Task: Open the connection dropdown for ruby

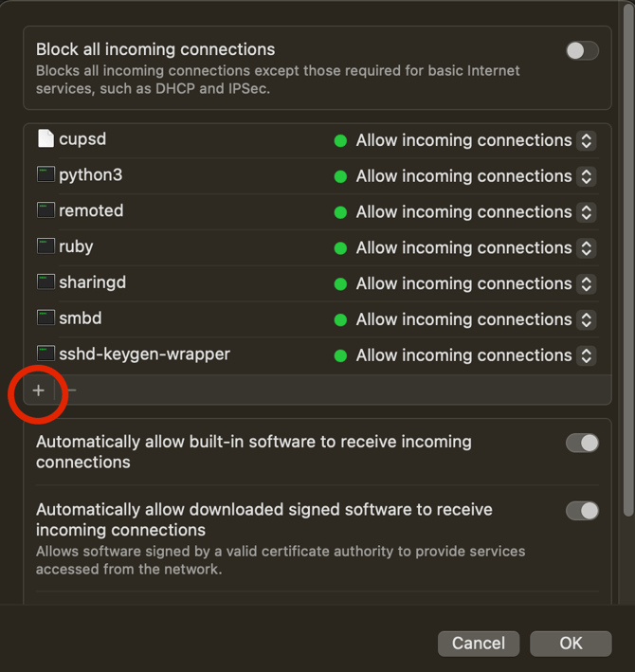Action: coord(587,247)
